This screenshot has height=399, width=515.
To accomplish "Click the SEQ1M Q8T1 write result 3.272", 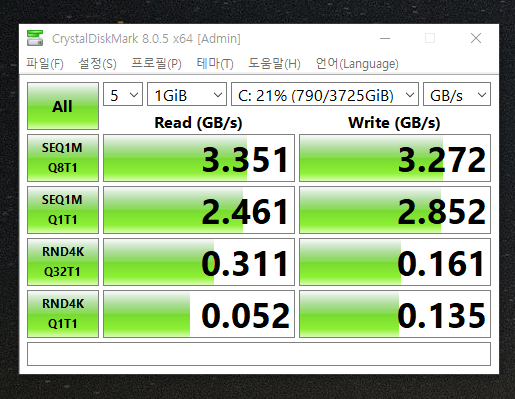I will point(395,158).
